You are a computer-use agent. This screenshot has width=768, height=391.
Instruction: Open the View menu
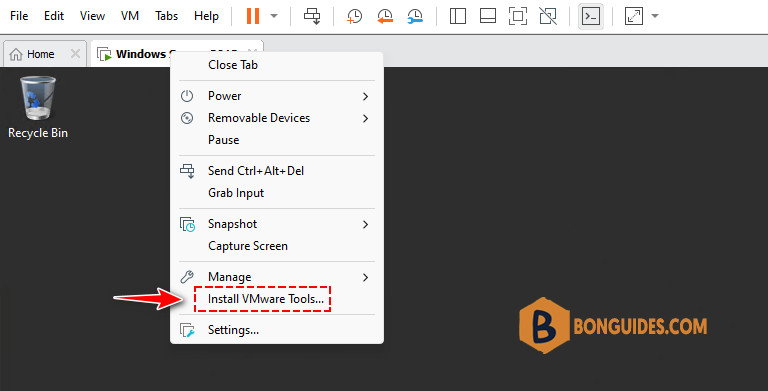point(92,16)
